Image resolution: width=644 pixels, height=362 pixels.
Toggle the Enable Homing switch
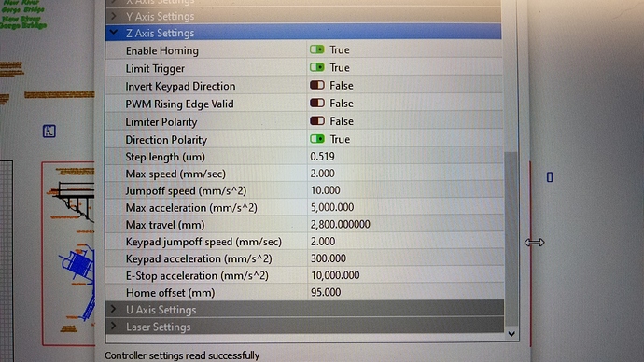pyautogui.click(x=317, y=49)
